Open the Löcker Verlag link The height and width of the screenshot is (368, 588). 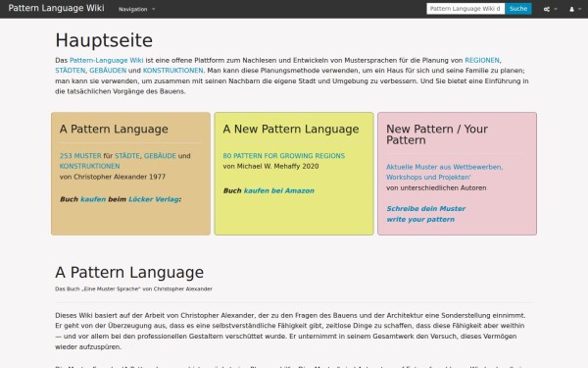tap(154, 199)
